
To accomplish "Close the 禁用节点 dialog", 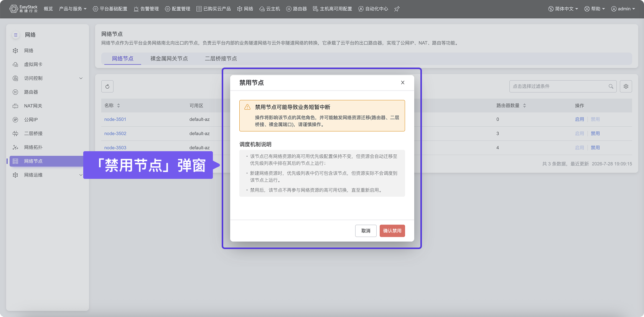I will click(403, 83).
